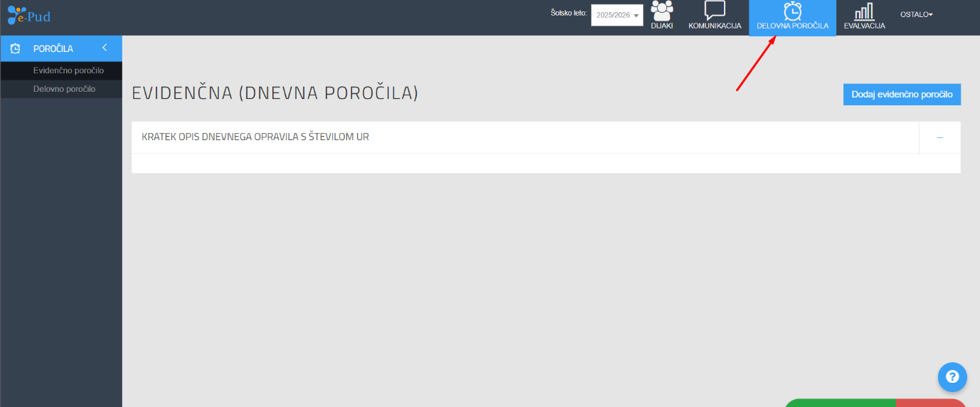Open the Delovno poročilo sidebar item

coord(61,89)
